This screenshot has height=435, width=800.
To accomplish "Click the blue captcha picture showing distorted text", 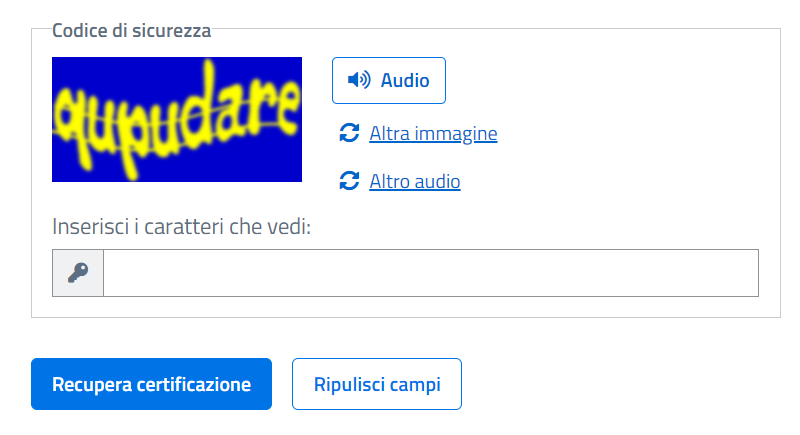I will pos(177,120).
